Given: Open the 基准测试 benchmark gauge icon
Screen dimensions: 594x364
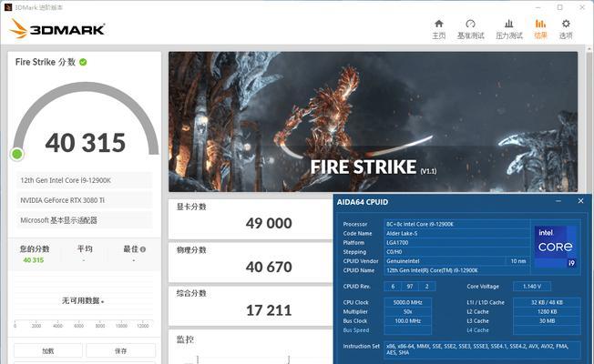Looking at the screenshot, I should coord(470,24).
